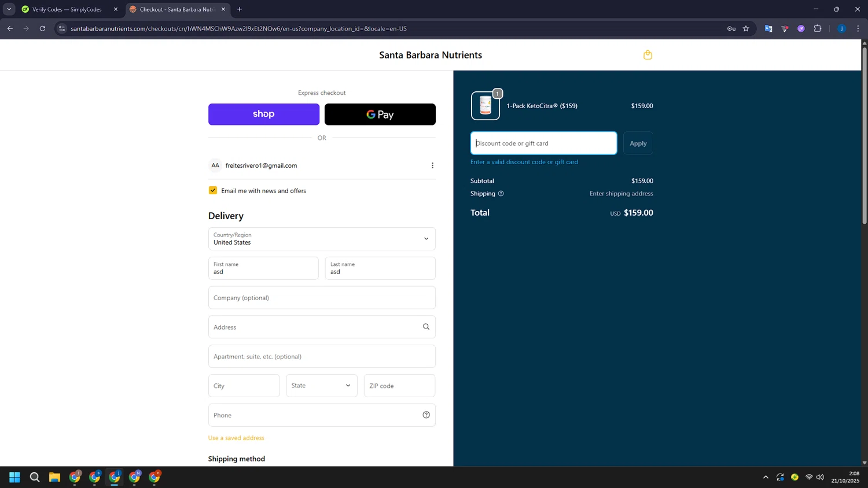The height and width of the screenshot is (488, 868).
Task: Open the Windows Start menu
Action: pyautogui.click(x=14, y=477)
